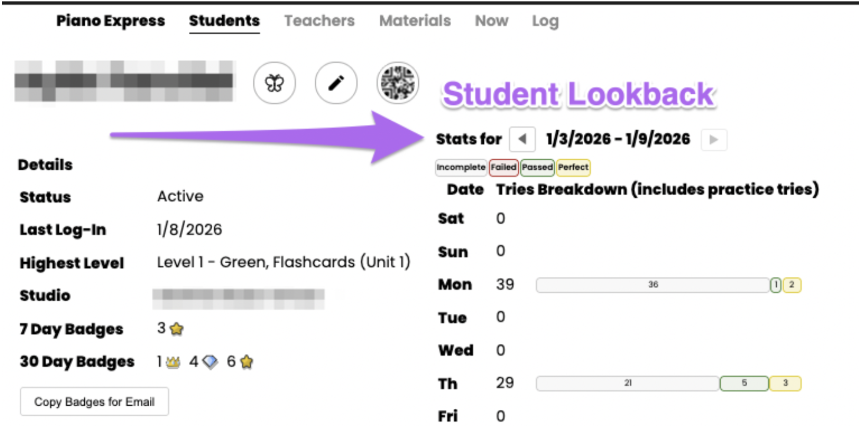Screen dimensions: 868x426
Task: Click the Piano Express home link
Action: click(111, 21)
